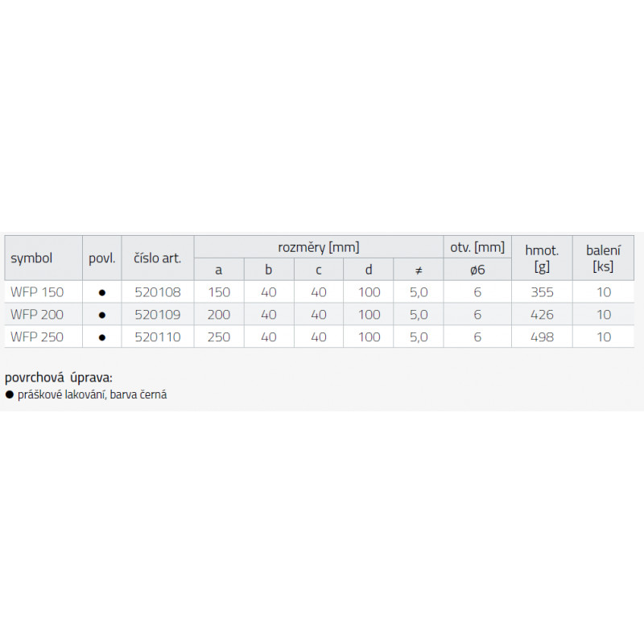This screenshot has width=644, height=644.
Task: Click article number 520109
Action: point(159,315)
